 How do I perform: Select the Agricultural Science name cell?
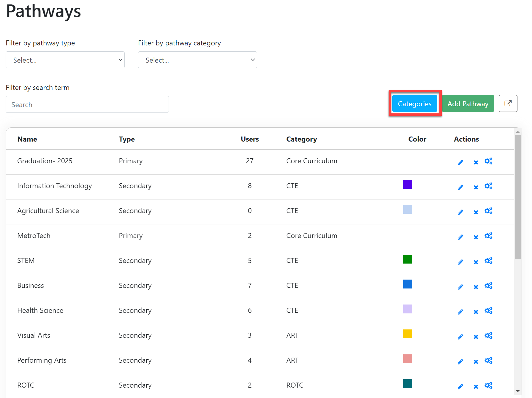(x=48, y=211)
